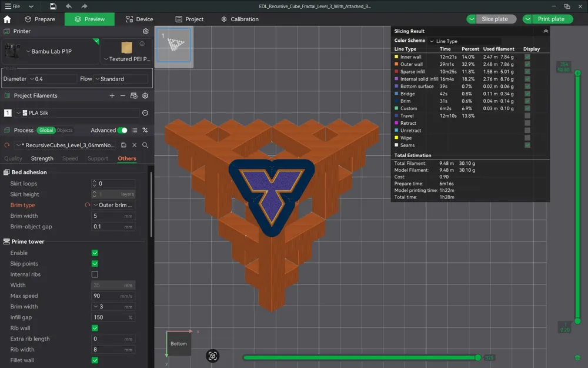Uncheck Skip points option

95,264
